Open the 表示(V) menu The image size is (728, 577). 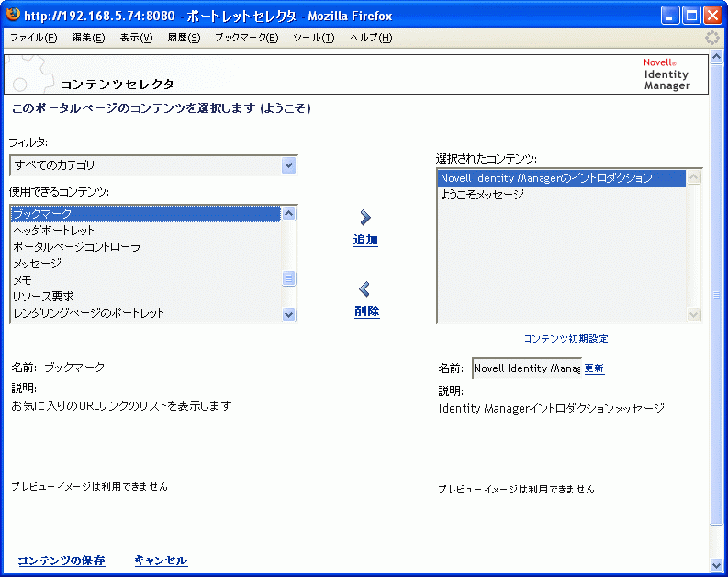[x=136, y=38]
